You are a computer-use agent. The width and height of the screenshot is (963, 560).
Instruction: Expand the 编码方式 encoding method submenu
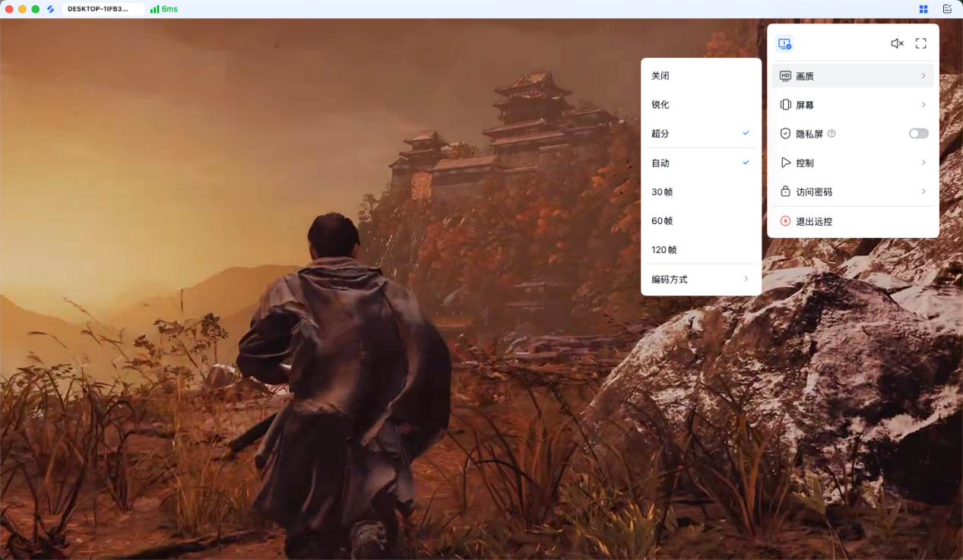(701, 280)
